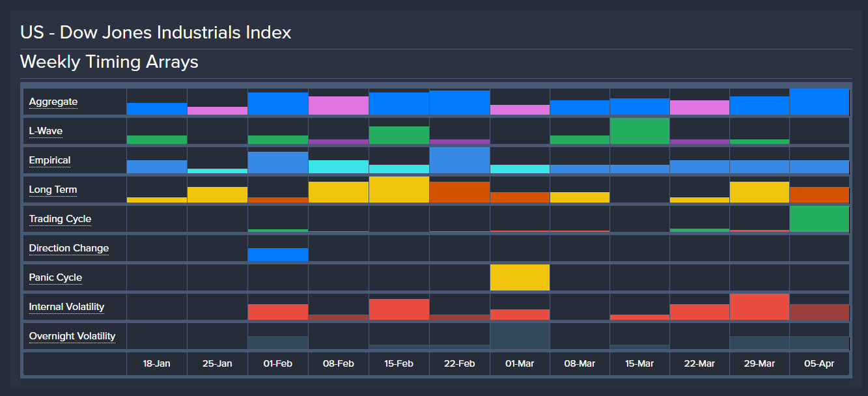Select the Overnight Volatility bar for 01-Mar
Viewport: 868px width, 396px height.
coord(520,336)
